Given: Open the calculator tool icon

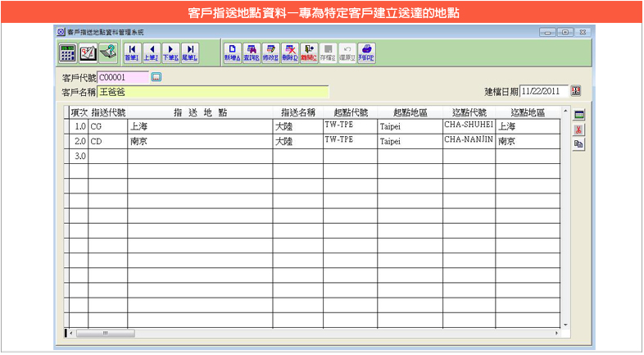Looking at the screenshot, I should click(x=69, y=53).
